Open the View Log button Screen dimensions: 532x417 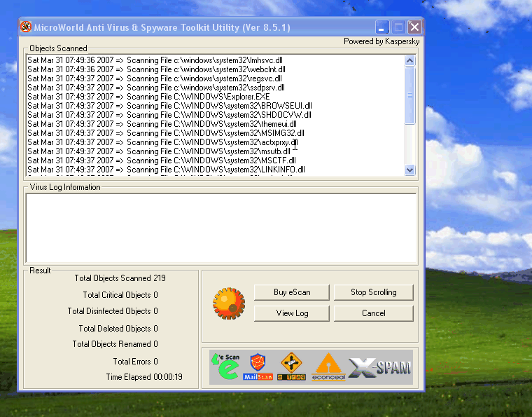(x=292, y=313)
